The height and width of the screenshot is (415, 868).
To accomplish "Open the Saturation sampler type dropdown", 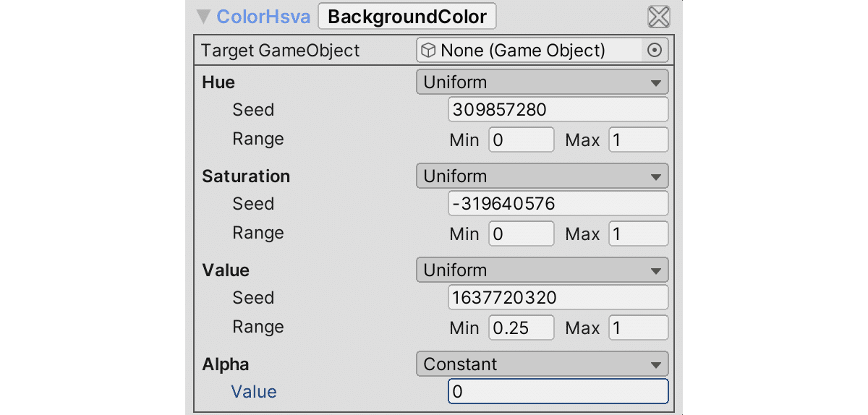I will (542, 176).
